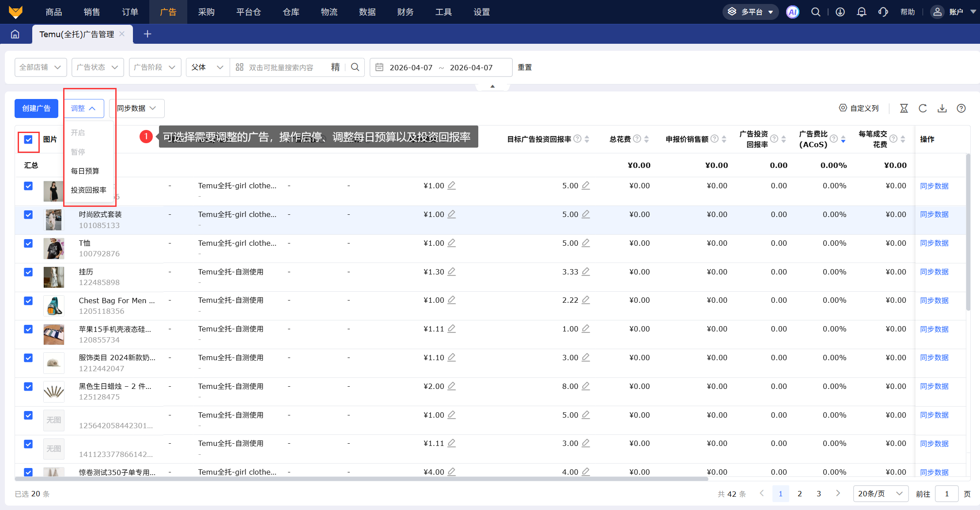
Task: Open the 数据 top menu
Action: [367, 12]
